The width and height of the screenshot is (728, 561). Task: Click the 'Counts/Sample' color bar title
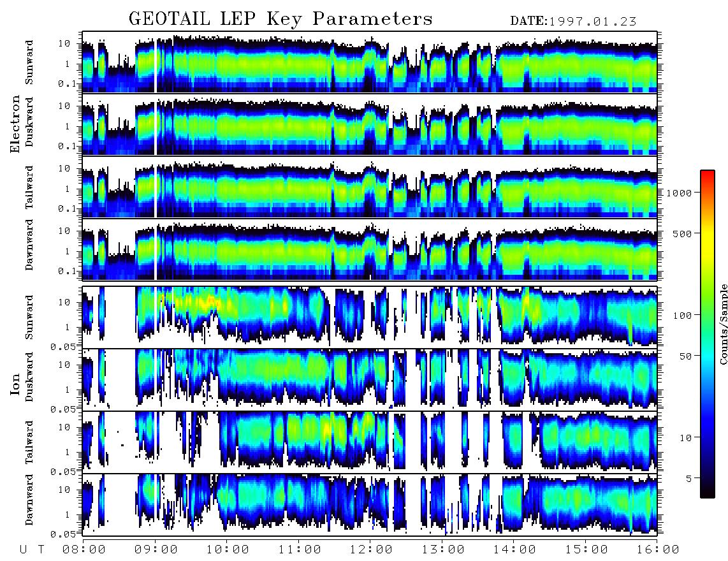(723, 324)
